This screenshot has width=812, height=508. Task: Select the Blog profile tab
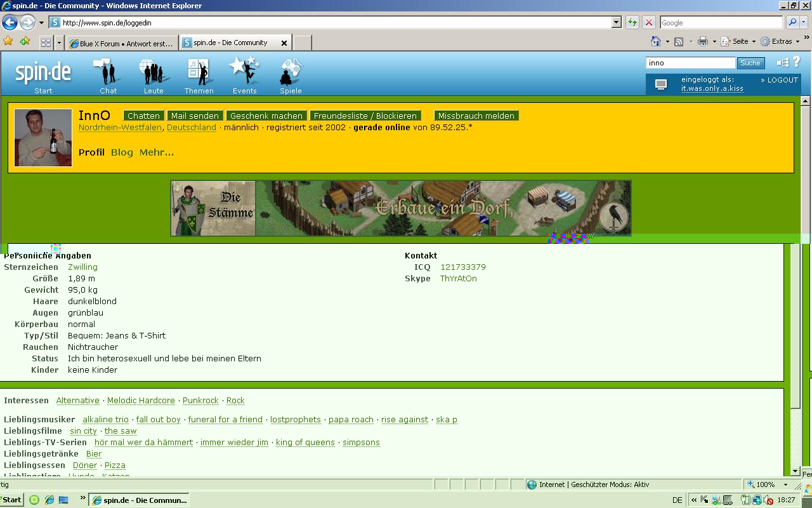click(122, 152)
